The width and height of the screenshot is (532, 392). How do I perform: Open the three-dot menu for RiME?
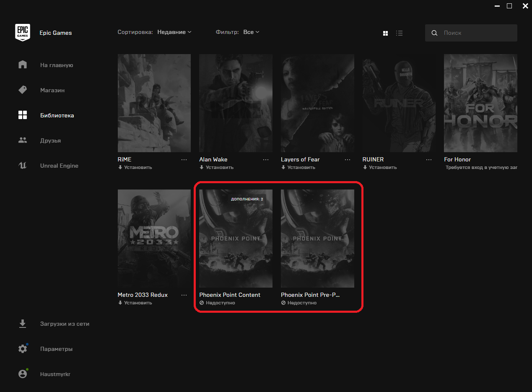[184, 160]
